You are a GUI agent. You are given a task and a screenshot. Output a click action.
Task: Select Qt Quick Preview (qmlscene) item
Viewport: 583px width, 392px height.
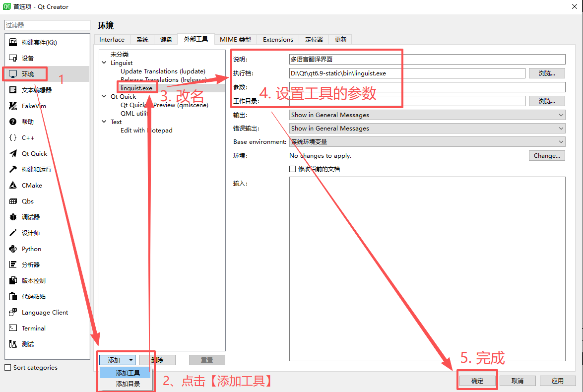[x=164, y=105]
